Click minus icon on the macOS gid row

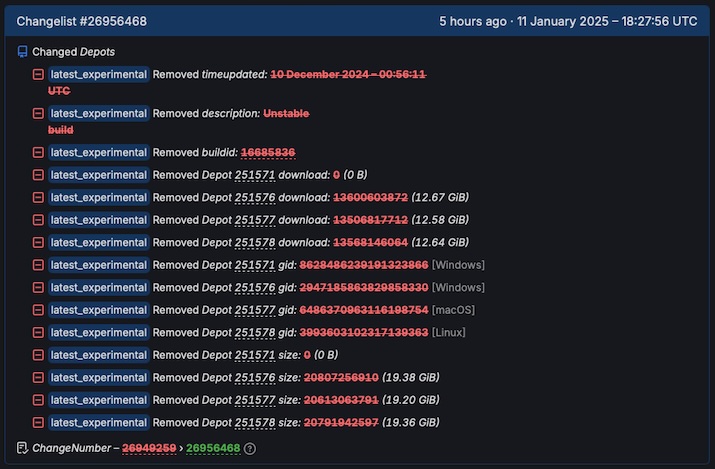[x=38, y=310]
